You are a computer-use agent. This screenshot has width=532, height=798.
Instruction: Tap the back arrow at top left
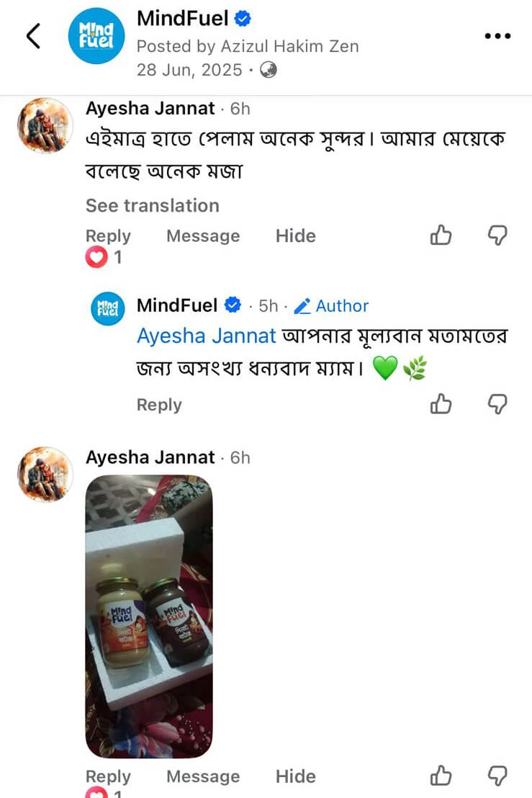click(x=33, y=35)
